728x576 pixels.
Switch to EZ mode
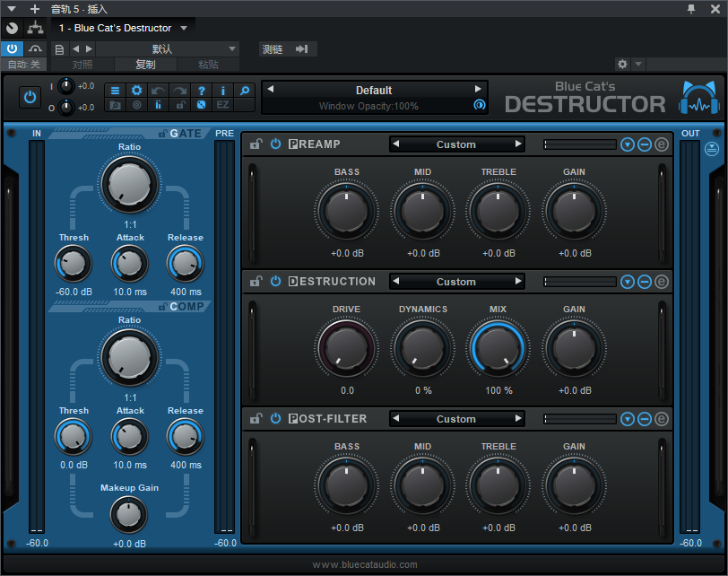223,105
